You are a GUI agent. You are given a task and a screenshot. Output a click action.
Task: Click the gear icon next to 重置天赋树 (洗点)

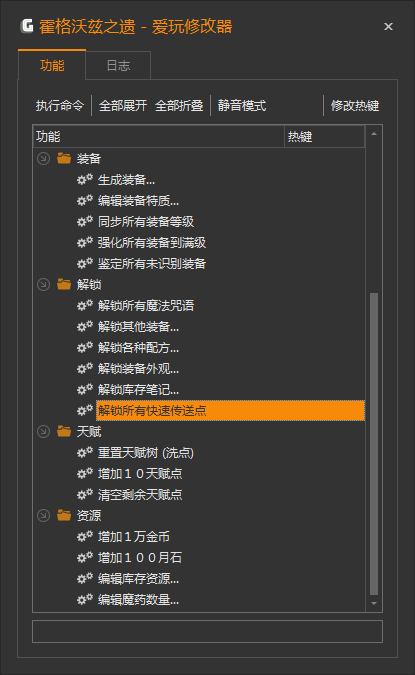pyautogui.click(x=85, y=452)
